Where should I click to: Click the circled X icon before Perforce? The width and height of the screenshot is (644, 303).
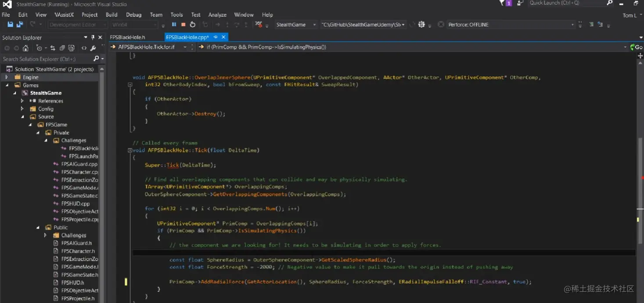[x=441, y=25]
